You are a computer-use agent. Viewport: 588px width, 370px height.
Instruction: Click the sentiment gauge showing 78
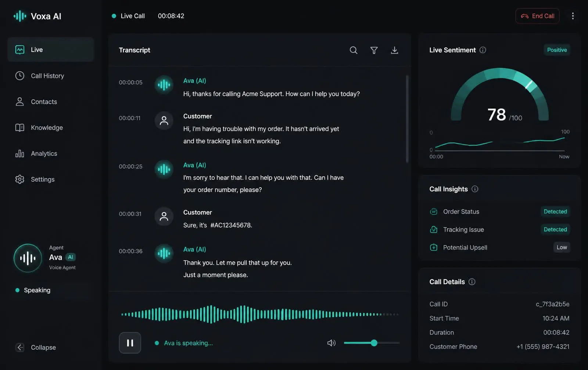tap(500, 95)
